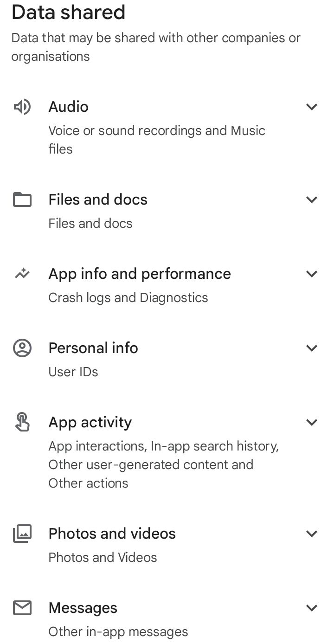This screenshot has height=644, width=334.
Task: Click the Photos and videos gallery icon
Action: pos(22,534)
